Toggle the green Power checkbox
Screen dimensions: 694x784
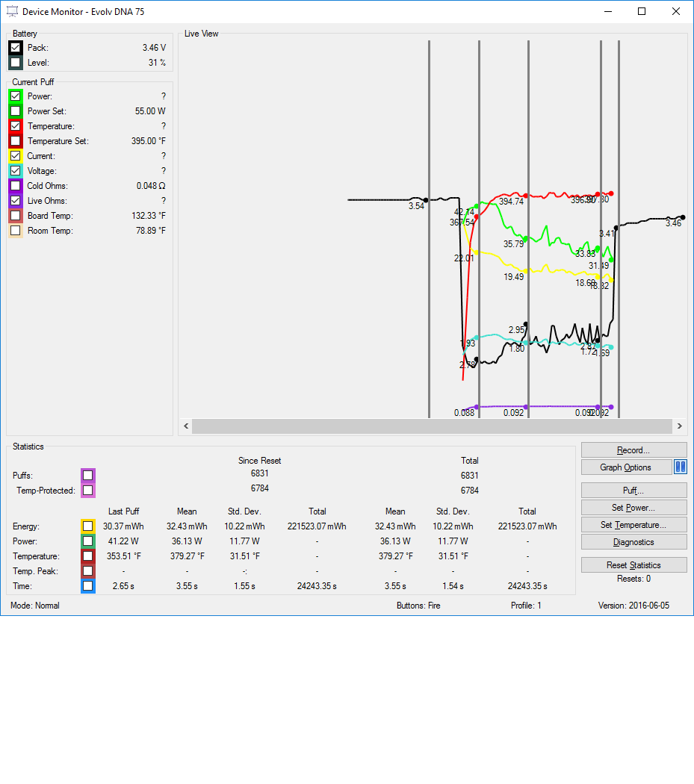[x=16, y=96]
